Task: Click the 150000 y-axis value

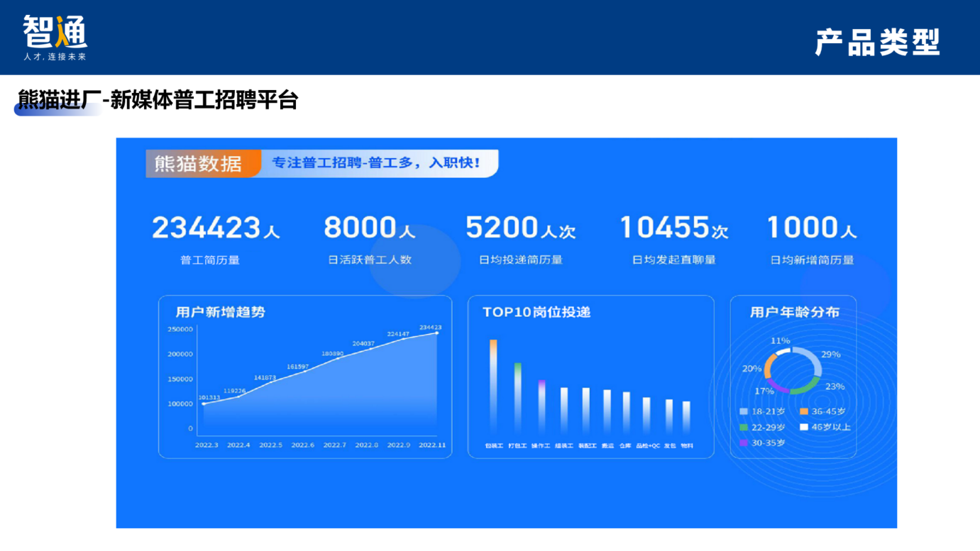Action: pos(180,379)
